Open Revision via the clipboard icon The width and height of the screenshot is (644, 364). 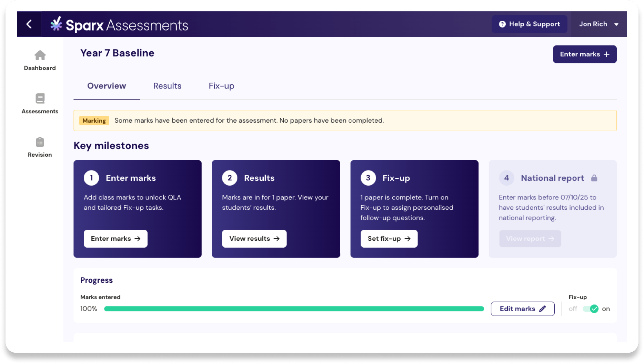(40, 142)
